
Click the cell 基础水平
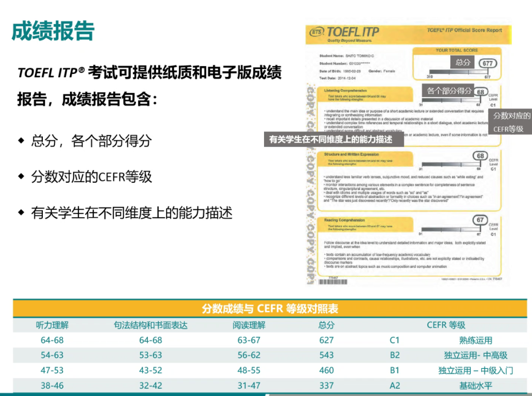click(x=476, y=386)
